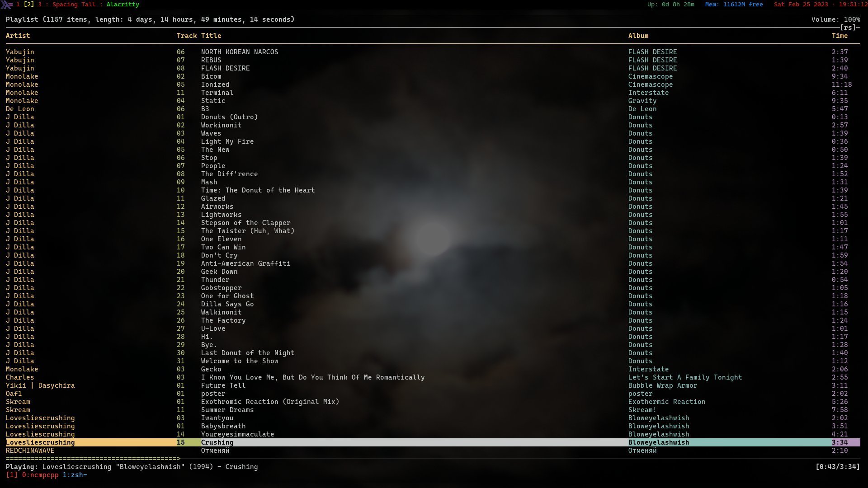The height and width of the screenshot is (488, 868).
Task: Select Future Tell by Yikii | Dasychira
Action: coord(433,385)
